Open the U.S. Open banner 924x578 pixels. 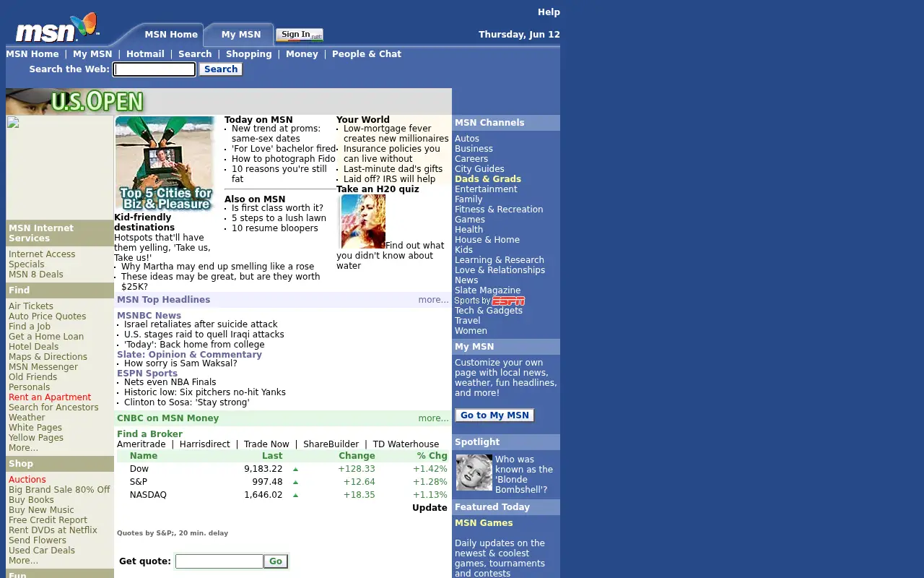pos(229,102)
